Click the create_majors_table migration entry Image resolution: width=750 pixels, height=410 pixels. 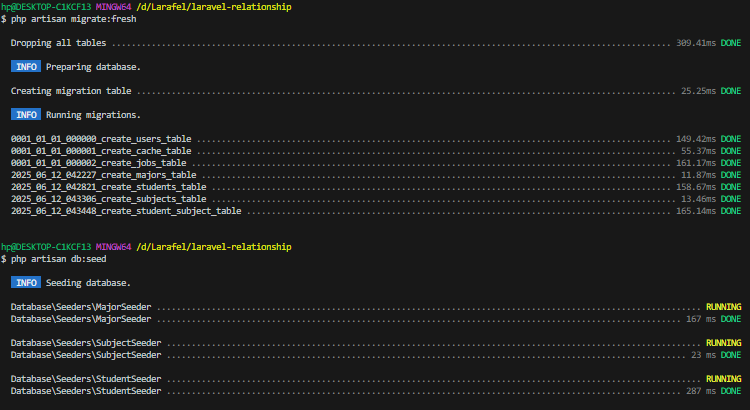click(x=104, y=175)
